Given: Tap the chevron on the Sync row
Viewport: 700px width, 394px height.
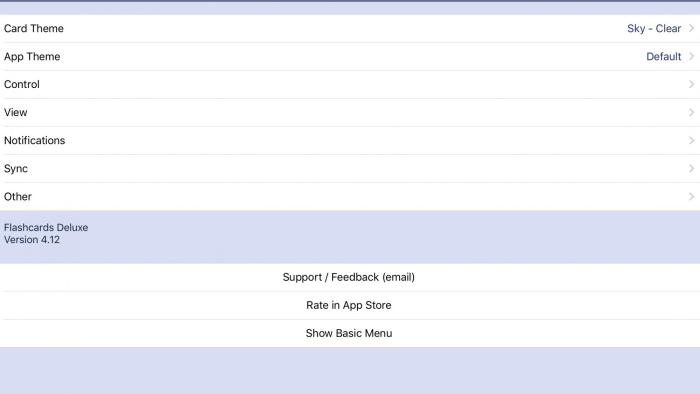Looking at the screenshot, I should 691,169.
